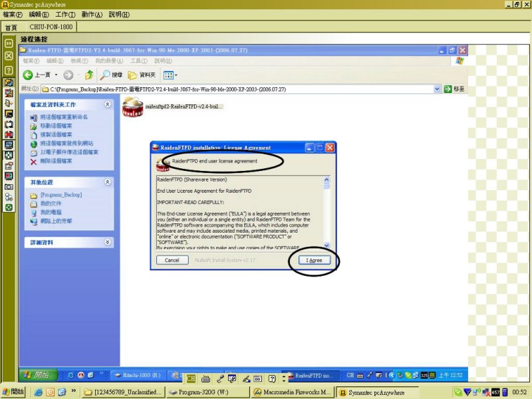The height and width of the screenshot is (399, 532).
Task: Click the license text scrollbar down arrow
Action: (x=327, y=245)
